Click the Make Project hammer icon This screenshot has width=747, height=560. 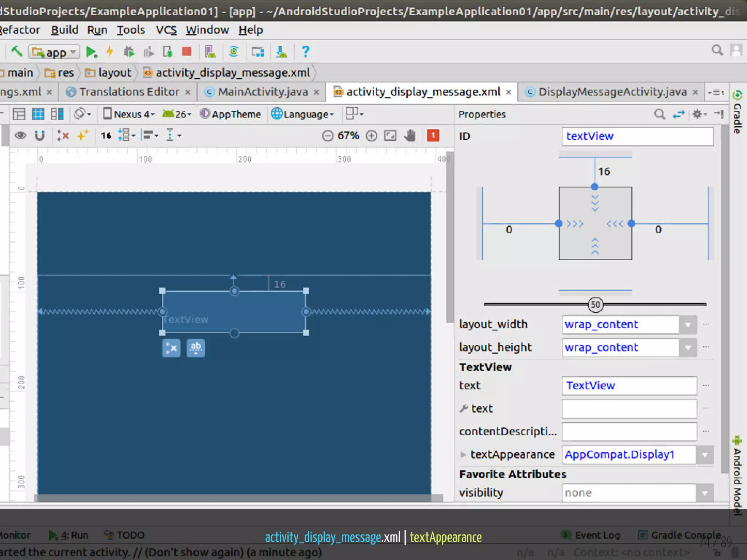point(16,51)
